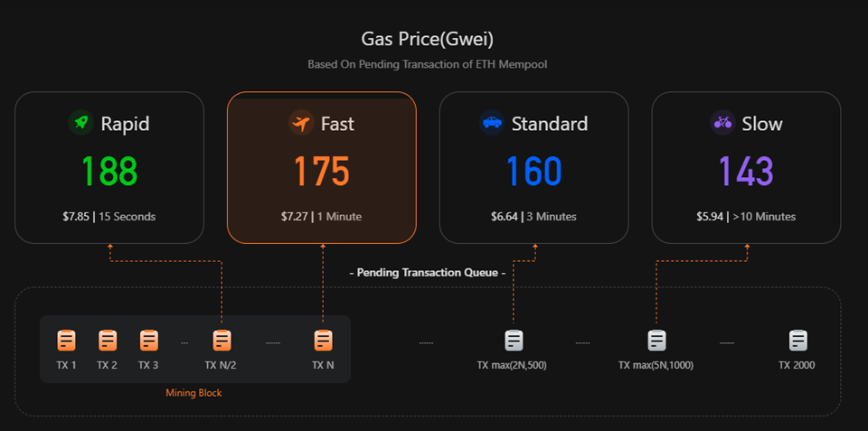Choose the Standard 160 Gwei card
This screenshot has width=868, height=431.
(533, 167)
